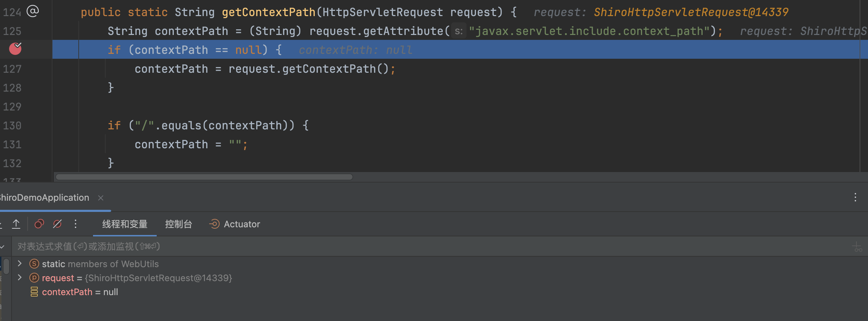Viewport: 868px width, 321px height.
Task: Click the static members S icon
Action: click(x=34, y=264)
